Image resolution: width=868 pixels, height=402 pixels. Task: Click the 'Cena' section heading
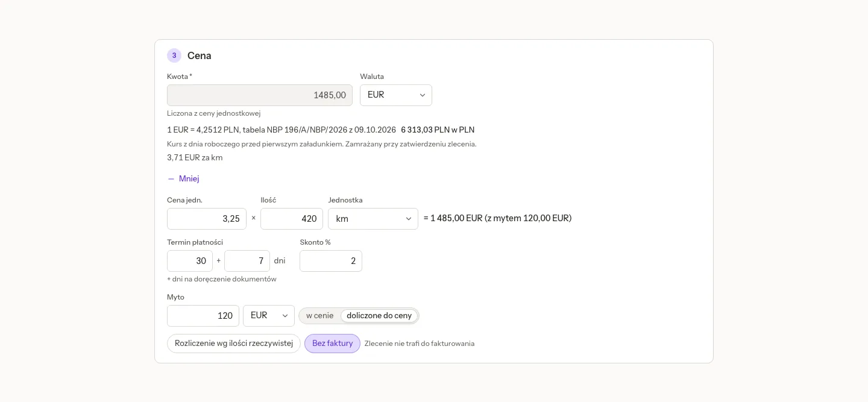[200, 55]
